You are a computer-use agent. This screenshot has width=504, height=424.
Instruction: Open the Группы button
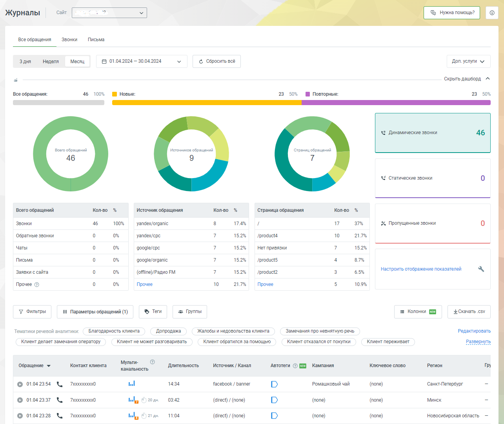190,312
